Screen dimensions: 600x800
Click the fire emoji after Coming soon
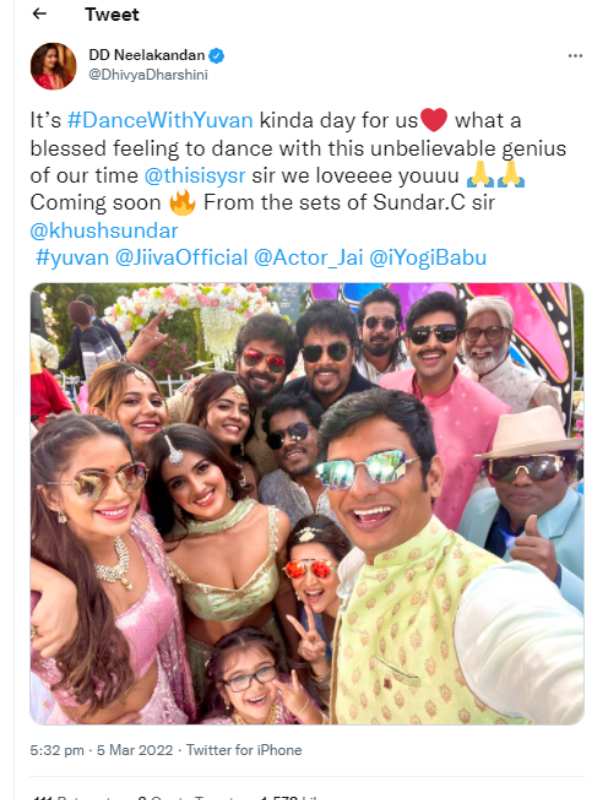(x=182, y=203)
